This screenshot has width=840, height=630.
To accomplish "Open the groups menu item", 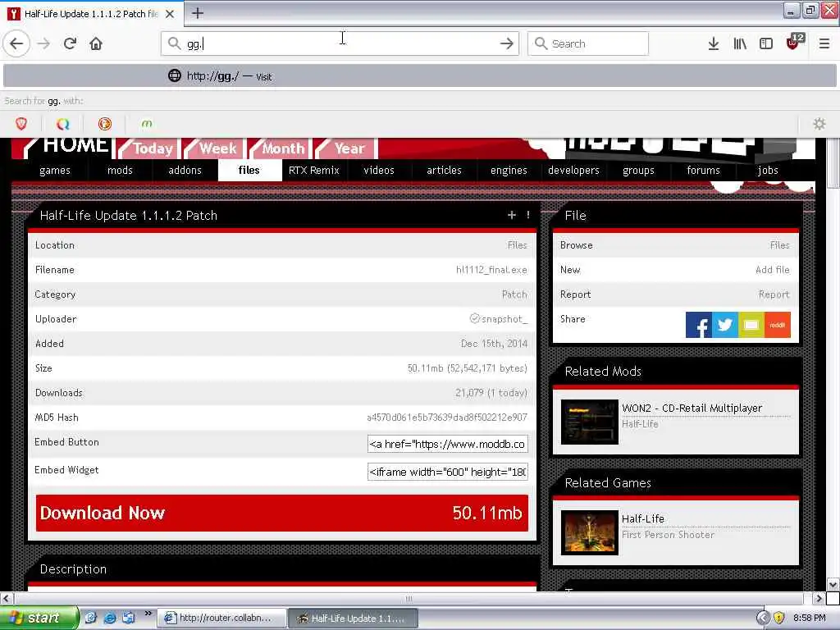I will pos(638,171).
